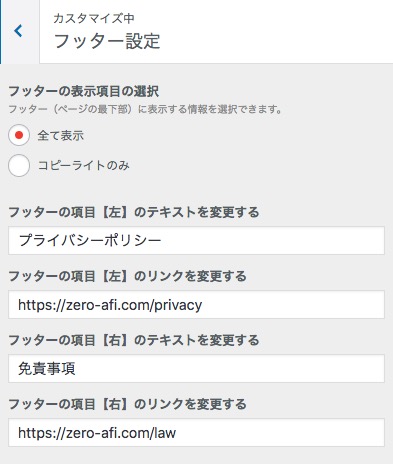Click the red dot in the selected radio

click(x=19, y=135)
